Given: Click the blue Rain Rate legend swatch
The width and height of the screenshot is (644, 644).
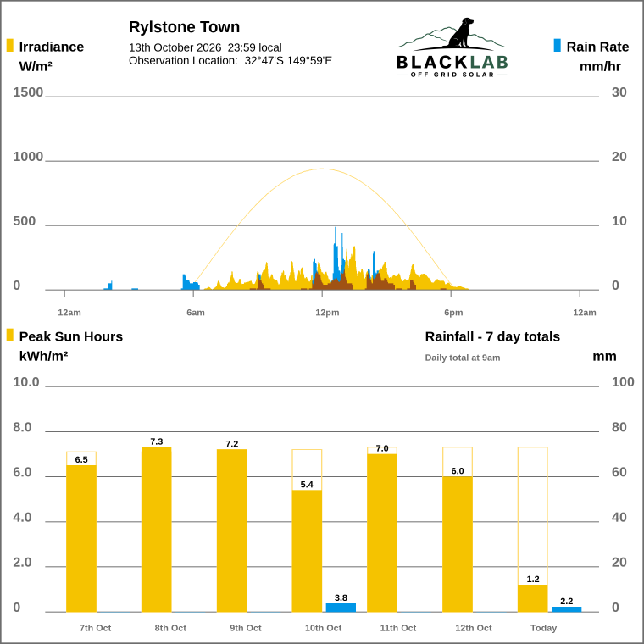Looking at the screenshot, I should pos(557,45).
